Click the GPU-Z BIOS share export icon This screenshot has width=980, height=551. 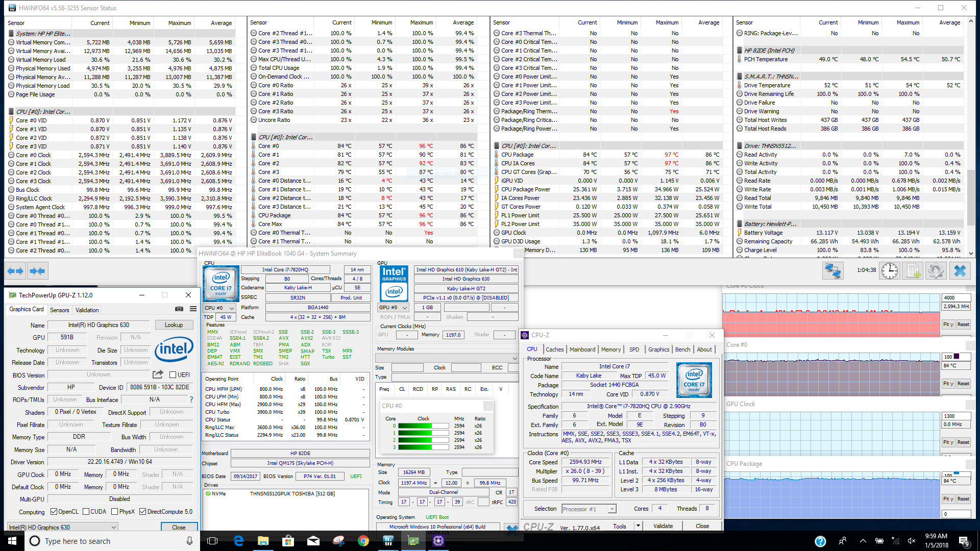click(158, 374)
